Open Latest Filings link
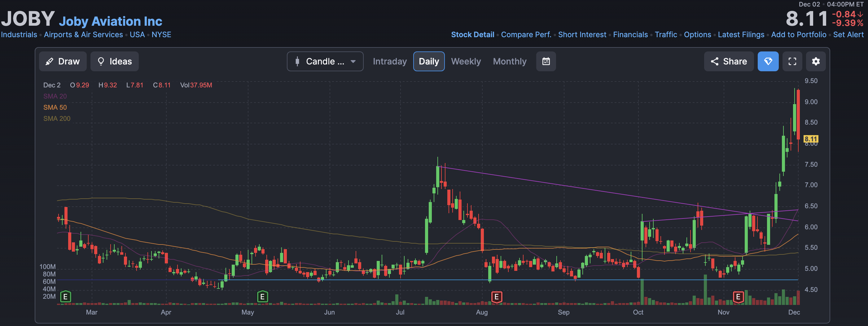 click(741, 35)
